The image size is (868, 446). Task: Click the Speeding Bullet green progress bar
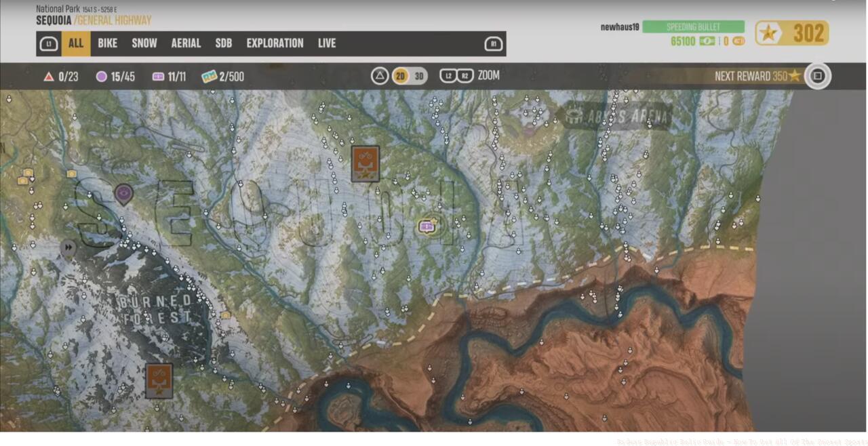[693, 27]
